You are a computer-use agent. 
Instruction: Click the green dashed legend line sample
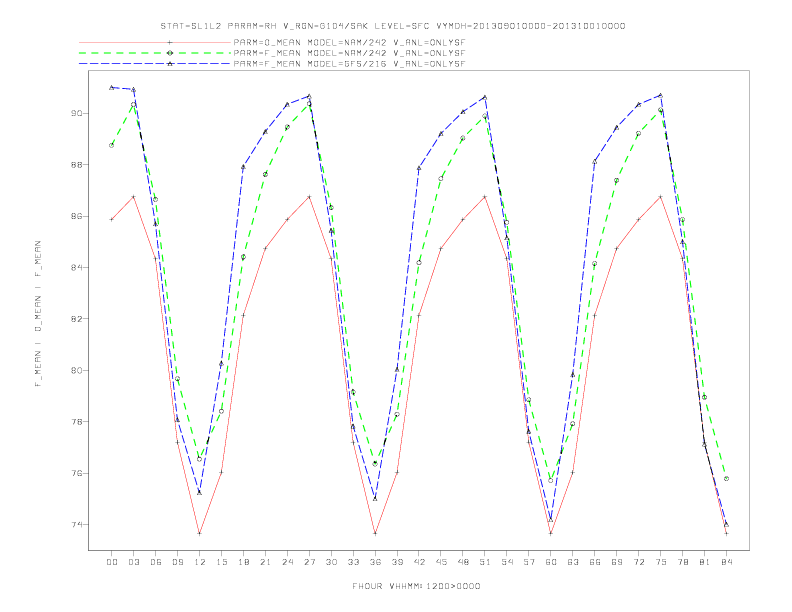(x=155, y=53)
